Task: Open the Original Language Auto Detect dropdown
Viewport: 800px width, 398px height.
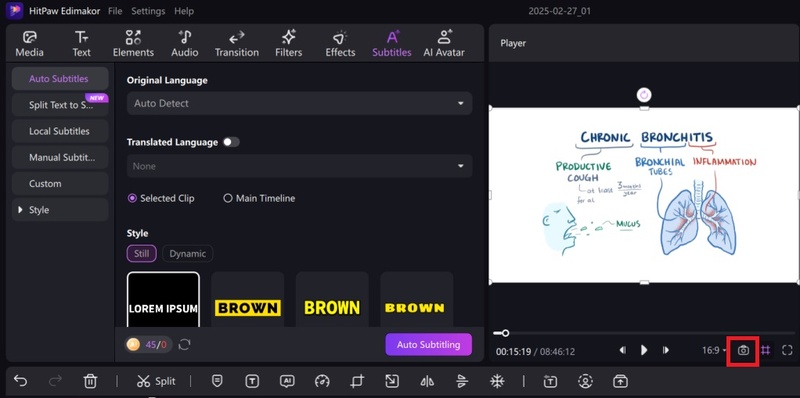Action: (x=299, y=103)
